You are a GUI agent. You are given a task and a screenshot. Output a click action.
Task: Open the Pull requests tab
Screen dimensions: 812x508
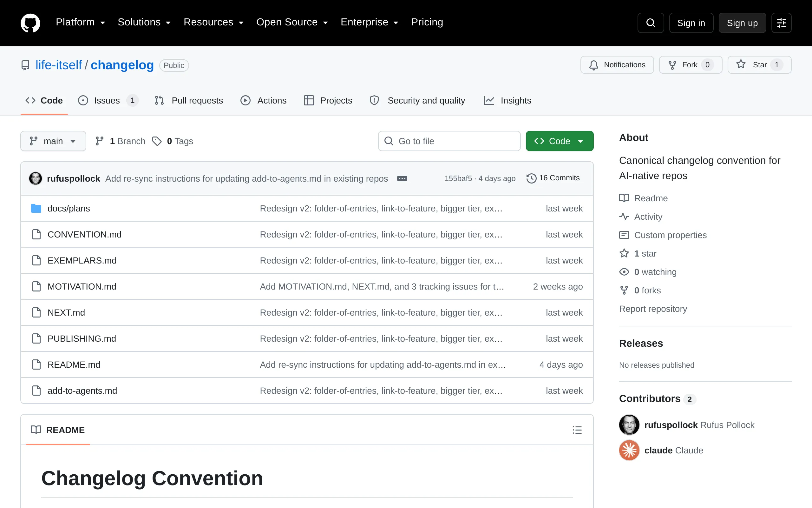[189, 100]
